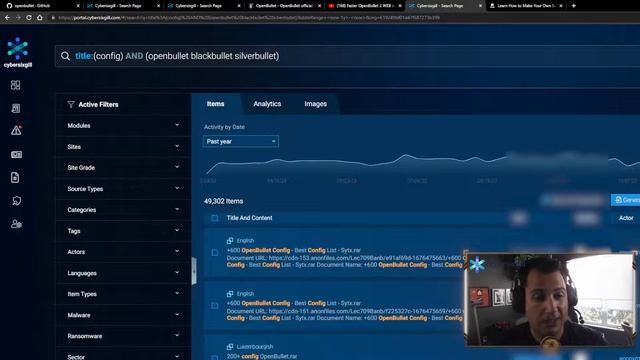Screen dimensions: 640x360
Task: Click the browser forward arrow
Action: click(x=18, y=18)
